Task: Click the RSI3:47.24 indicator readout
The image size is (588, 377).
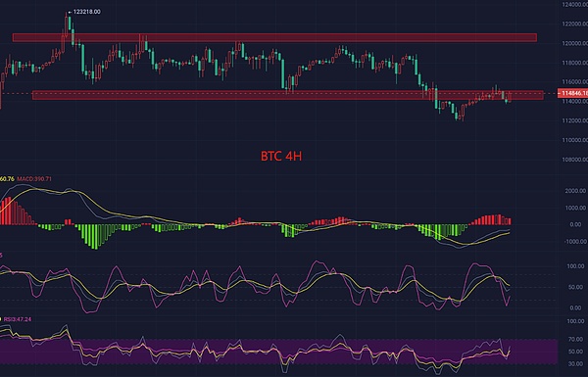Action: (18, 319)
